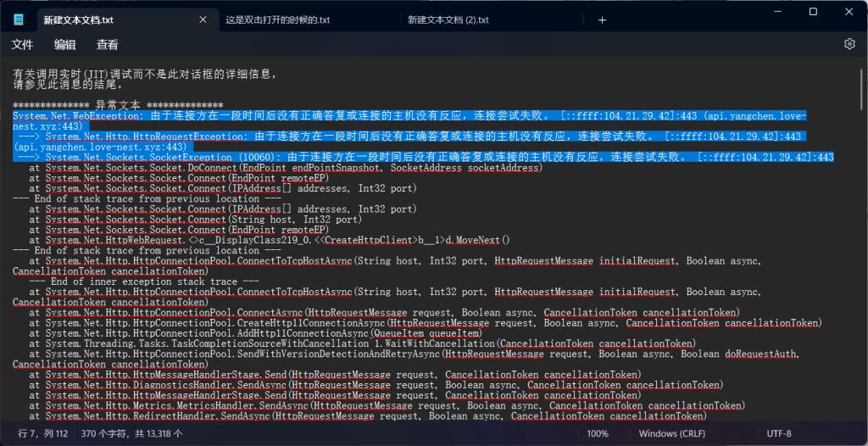This screenshot has height=446, width=868.
Task: Switch to 新建文本文档 (2).txt tab
Action: click(x=448, y=20)
